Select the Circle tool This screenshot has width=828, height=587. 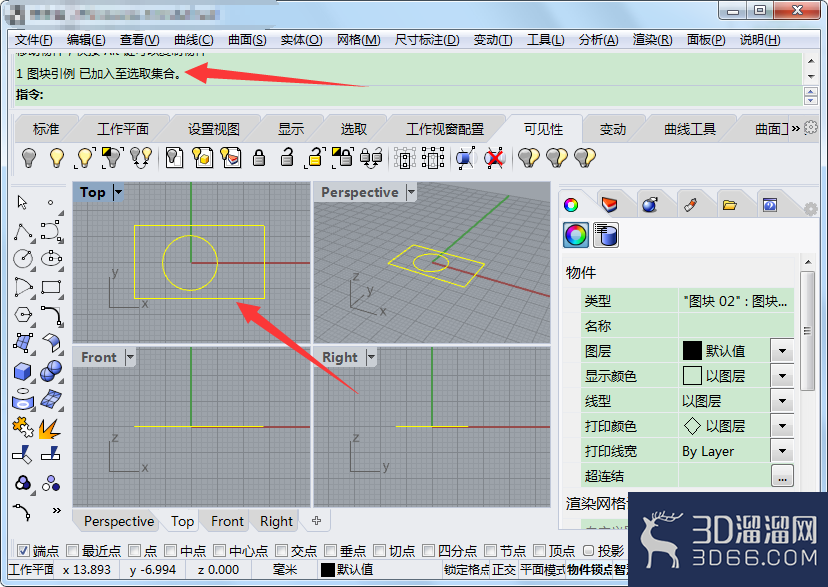[x=23, y=259]
